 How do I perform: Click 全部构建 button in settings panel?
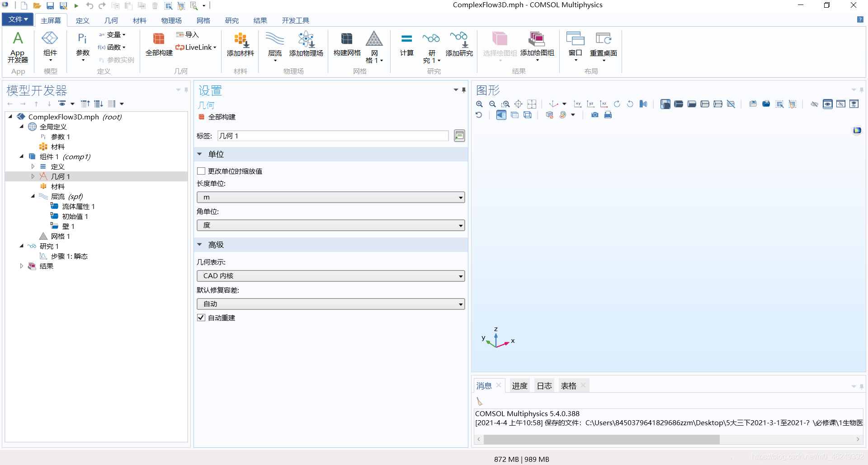pyautogui.click(x=217, y=117)
